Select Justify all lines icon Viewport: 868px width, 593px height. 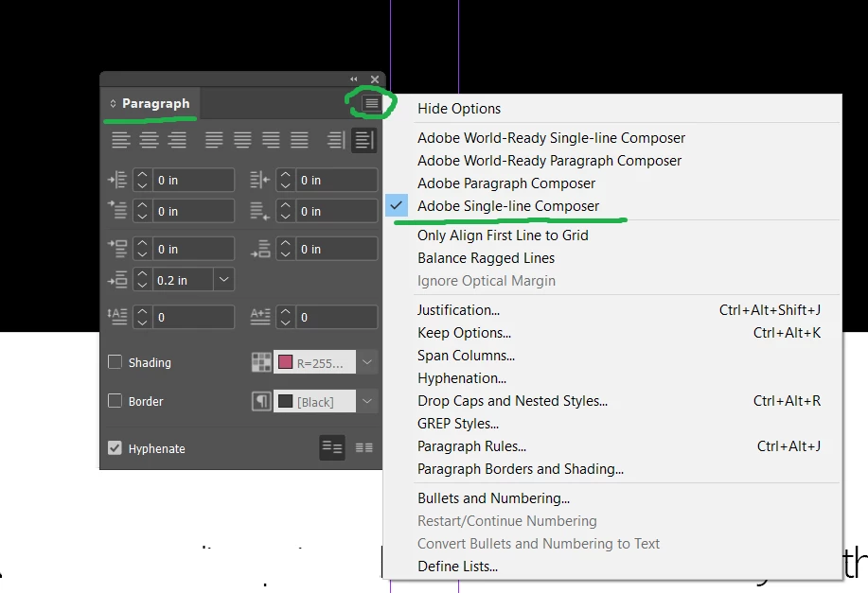pyautogui.click(x=299, y=140)
